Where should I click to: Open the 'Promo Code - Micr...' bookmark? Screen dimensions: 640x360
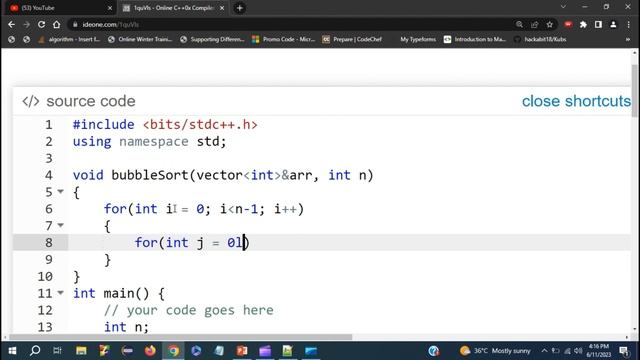coord(284,40)
